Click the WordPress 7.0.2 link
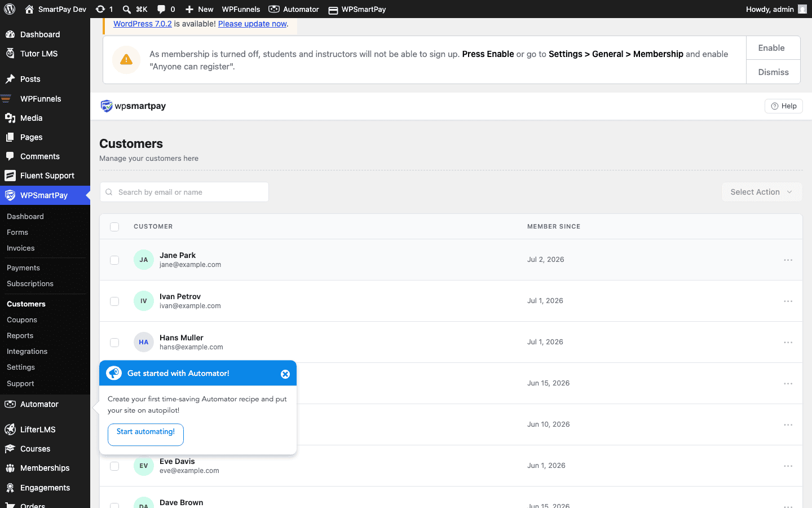Viewport: 812px width, 508px height. coord(143,24)
